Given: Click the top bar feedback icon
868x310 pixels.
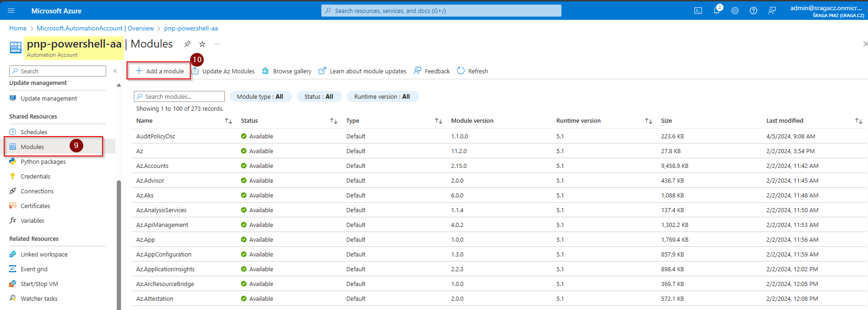Looking at the screenshot, I should coord(772,11).
